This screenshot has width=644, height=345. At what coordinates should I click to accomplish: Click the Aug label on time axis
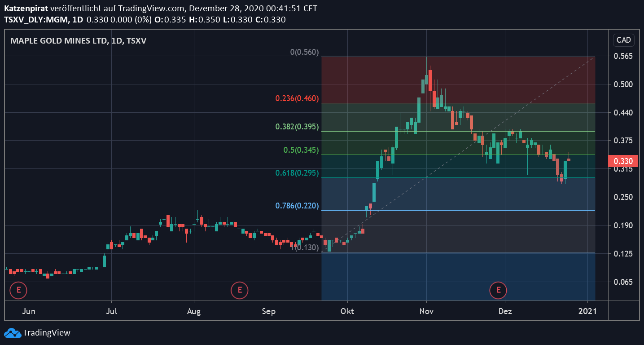194,311
